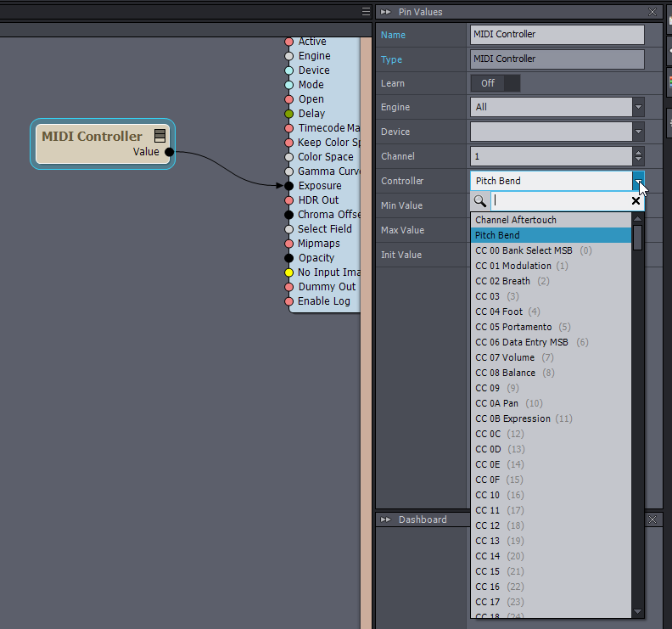Click the Exposure input pin dot

(x=289, y=186)
